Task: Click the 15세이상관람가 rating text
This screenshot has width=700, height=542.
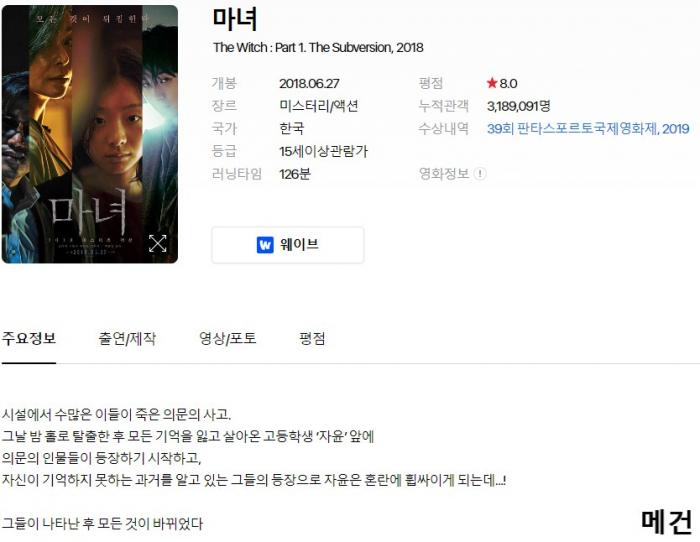Action: click(x=324, y=151)
